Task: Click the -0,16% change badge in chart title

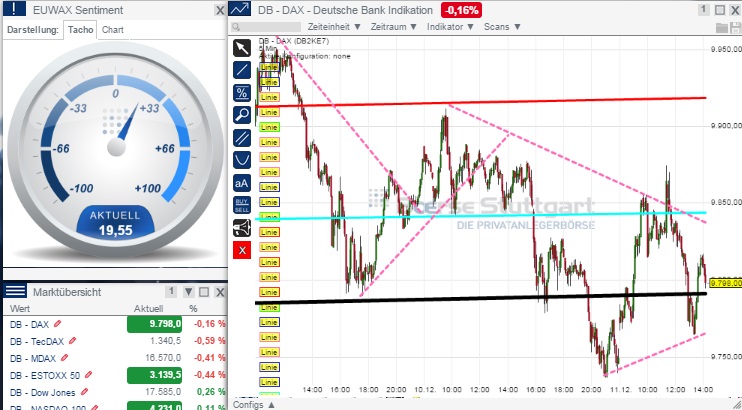Action: coord(461,10)
